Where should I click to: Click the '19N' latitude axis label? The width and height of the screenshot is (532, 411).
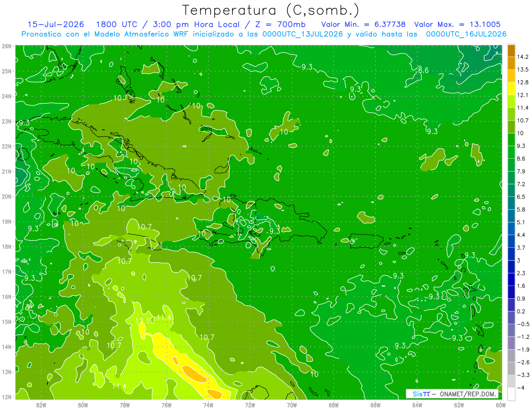(x=6, y=221)
